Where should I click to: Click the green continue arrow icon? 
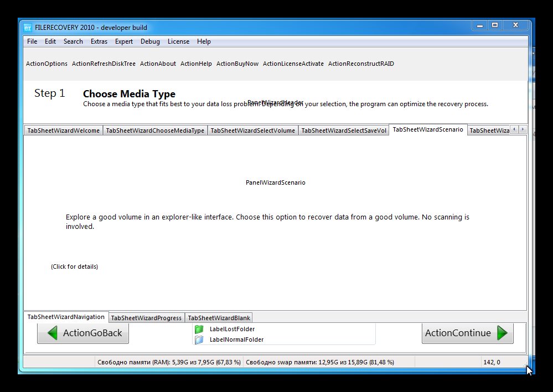(x=502, y=333)
